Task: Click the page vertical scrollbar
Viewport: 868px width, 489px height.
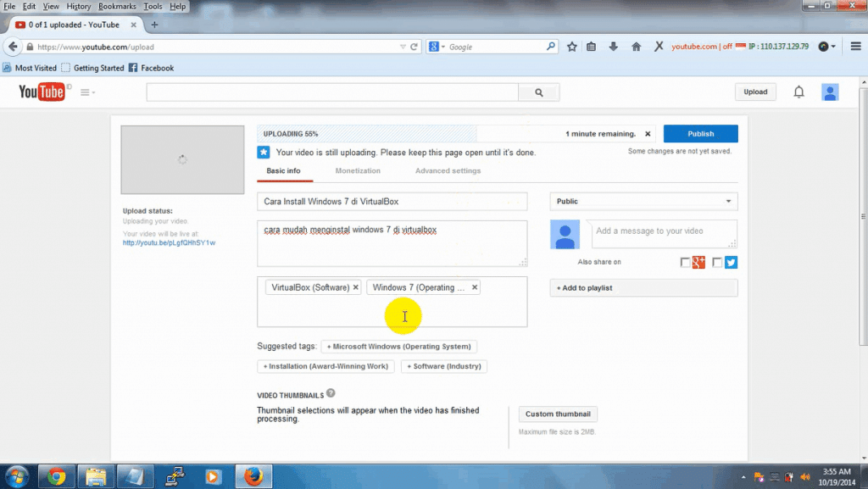Action: click(x=863, y=216)
